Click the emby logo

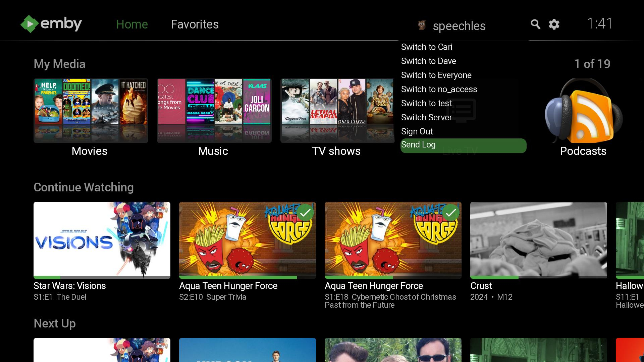(x=51, y=24)
